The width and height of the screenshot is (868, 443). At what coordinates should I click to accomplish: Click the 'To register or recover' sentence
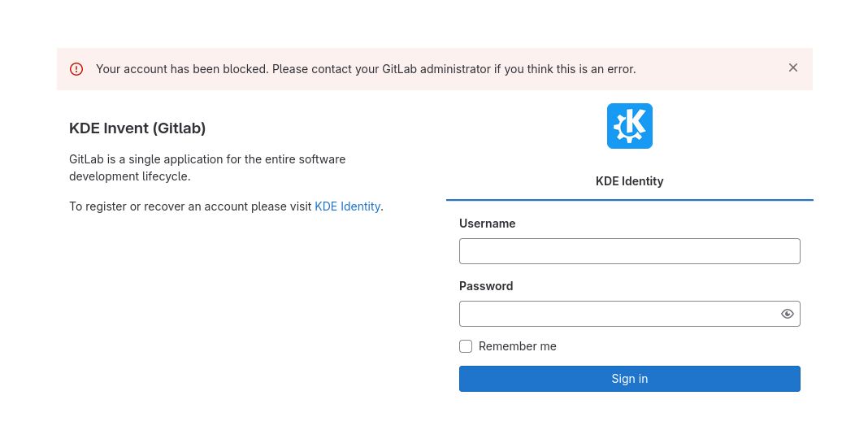click(227, 206)
